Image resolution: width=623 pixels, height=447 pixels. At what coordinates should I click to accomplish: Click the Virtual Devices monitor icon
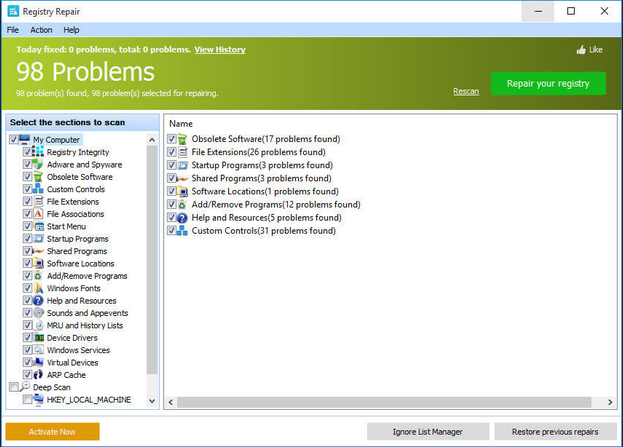click(x=38, y=362)
